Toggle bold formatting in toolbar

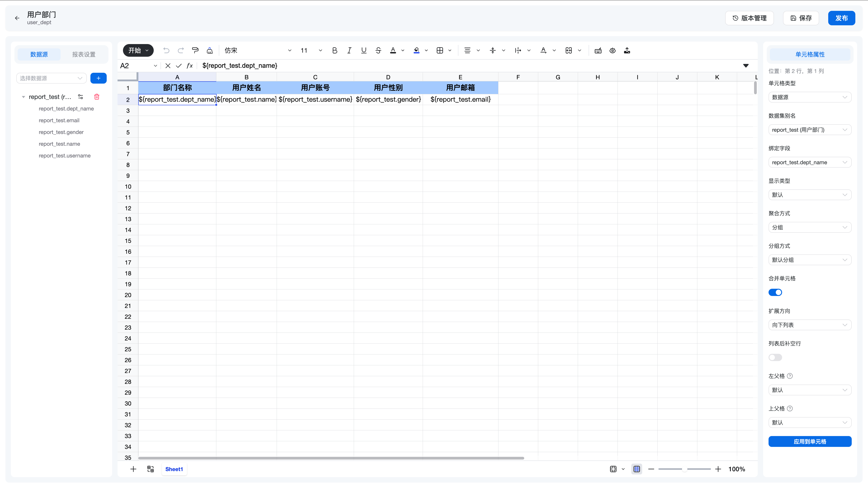[x=335, y=51]
